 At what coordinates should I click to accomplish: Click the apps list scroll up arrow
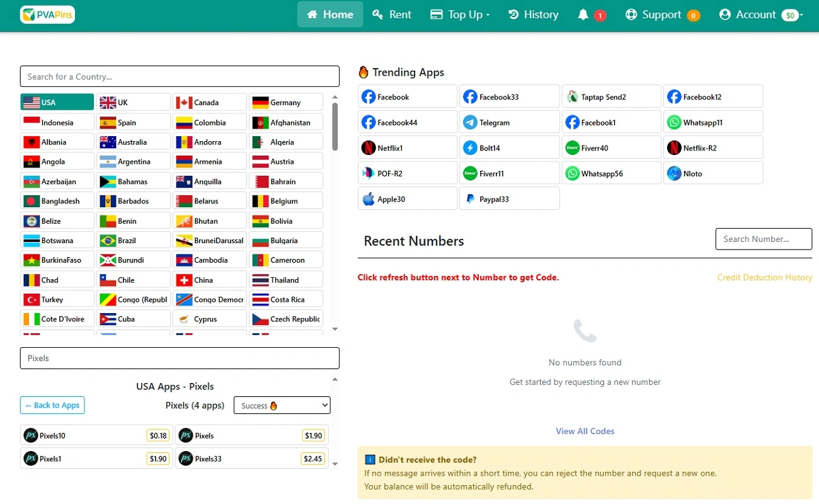pyautogui.click(x=335, y=379)
